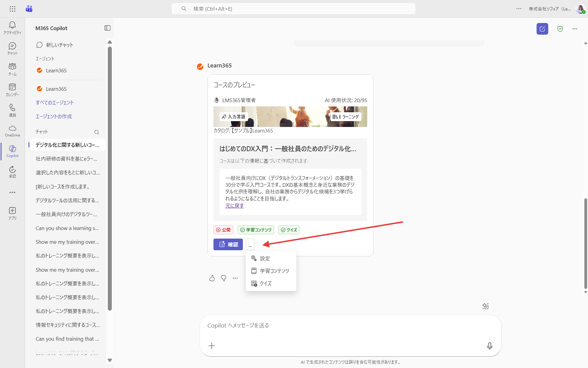Click the 学習コンテンツ status tag

tap(256, 230)
